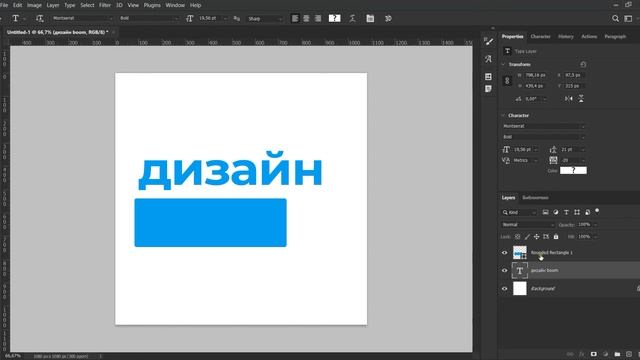Open the Brush Settings panel icon
This screenshot has height=360, width=640.
(x=489, y=41)
